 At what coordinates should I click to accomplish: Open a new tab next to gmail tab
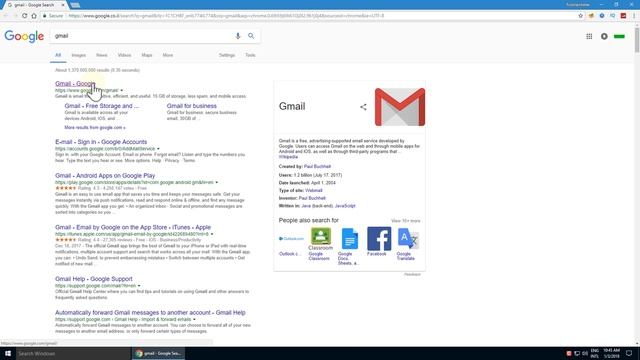point(75,5)
